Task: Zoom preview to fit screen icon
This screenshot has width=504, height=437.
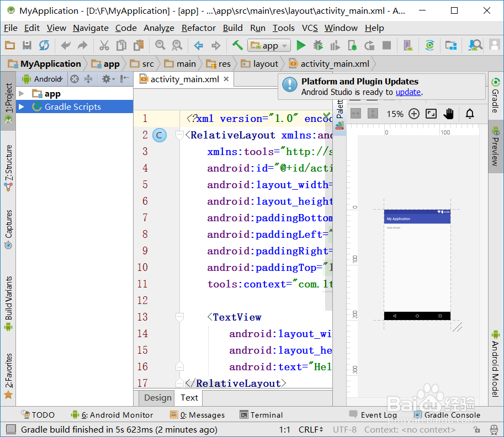Action: (431, 114)
